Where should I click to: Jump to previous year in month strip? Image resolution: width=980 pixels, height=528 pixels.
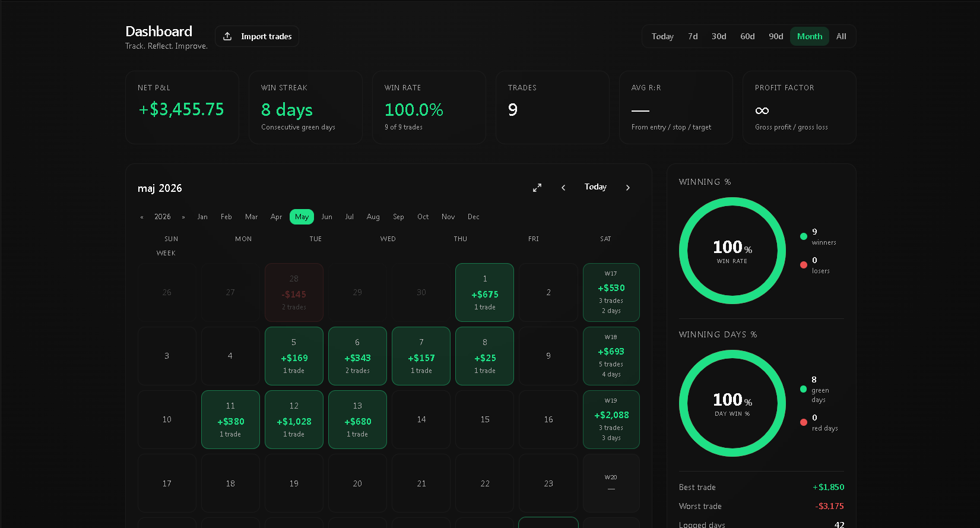(142, 217)
